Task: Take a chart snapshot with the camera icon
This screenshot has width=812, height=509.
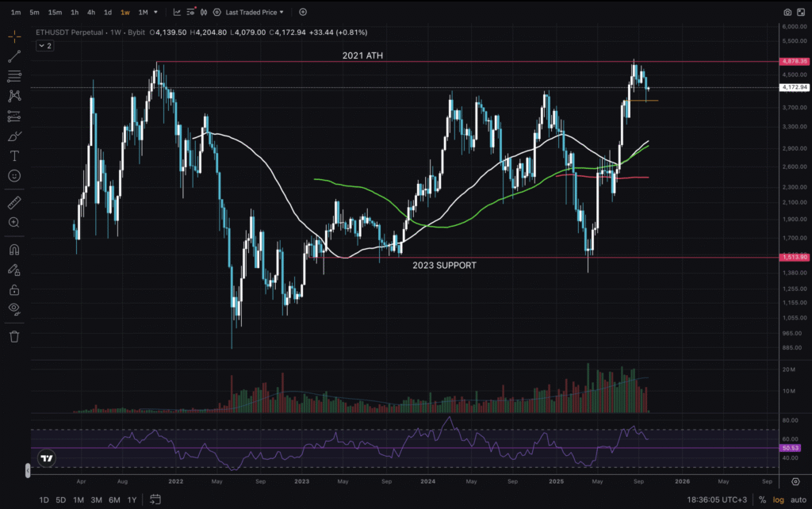Action: (x=786, y=12)
